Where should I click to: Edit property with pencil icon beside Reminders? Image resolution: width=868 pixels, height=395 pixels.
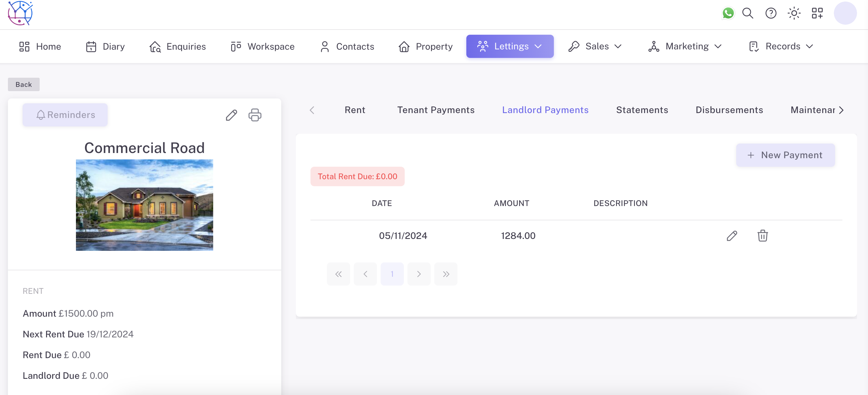click(x=231, y=115)
